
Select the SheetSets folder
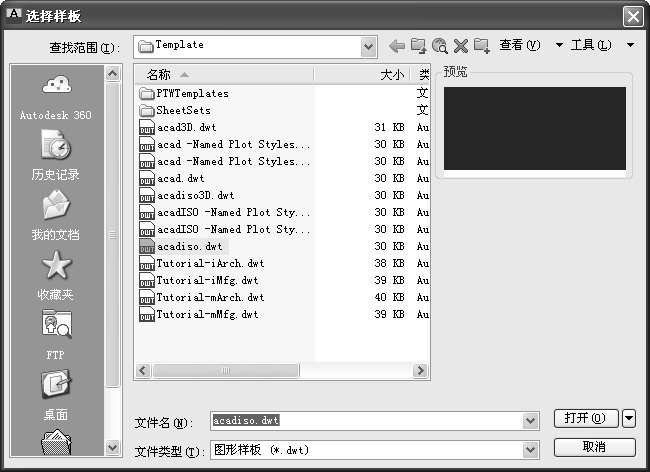coord(183,111)
